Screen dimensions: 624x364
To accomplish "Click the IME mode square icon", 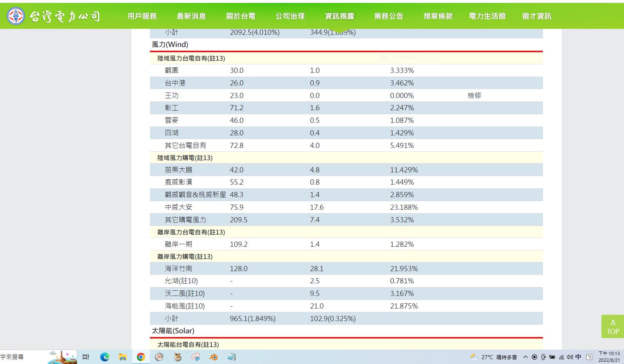I will click(x=589, y=357).
